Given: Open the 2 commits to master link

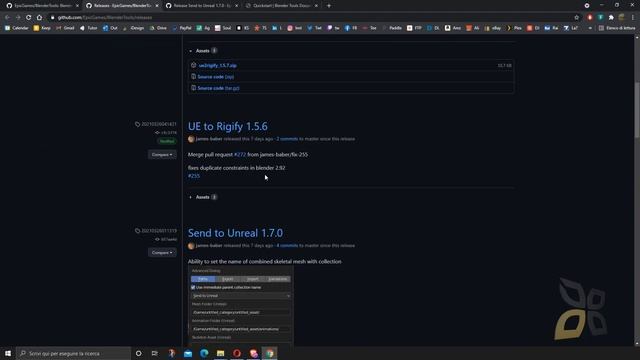Looking at the screenshot, I should pos(287,139).
